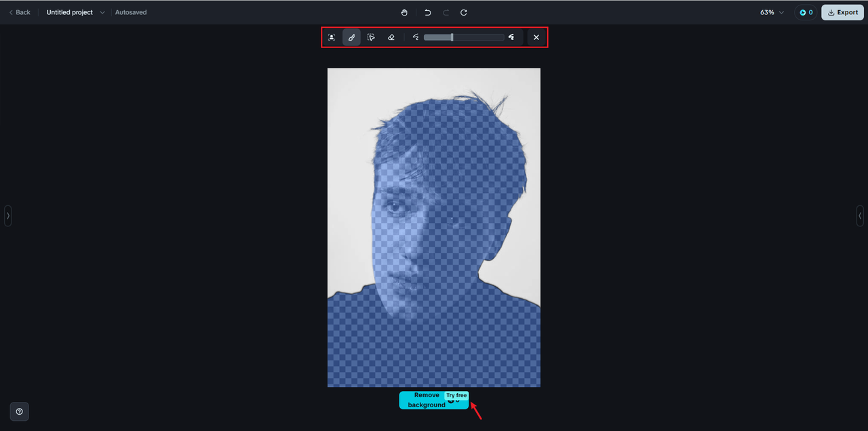Export the project

(842, 12)
